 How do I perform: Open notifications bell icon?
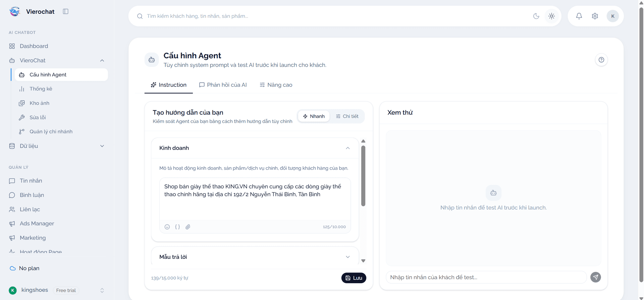click(x=579, y=16)
